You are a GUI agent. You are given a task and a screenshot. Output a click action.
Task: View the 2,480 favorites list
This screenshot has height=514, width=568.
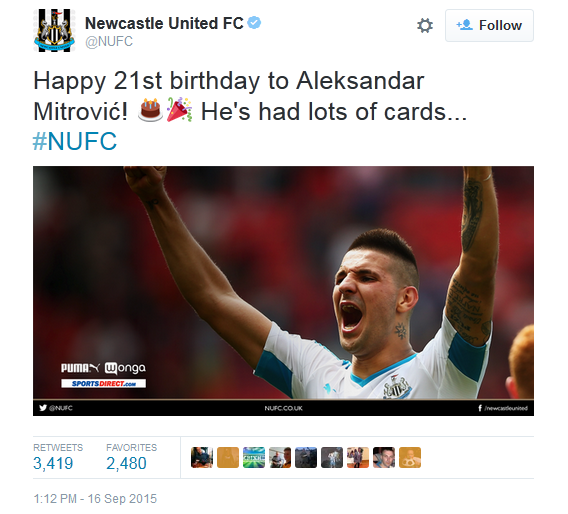(x=131, y=457)
